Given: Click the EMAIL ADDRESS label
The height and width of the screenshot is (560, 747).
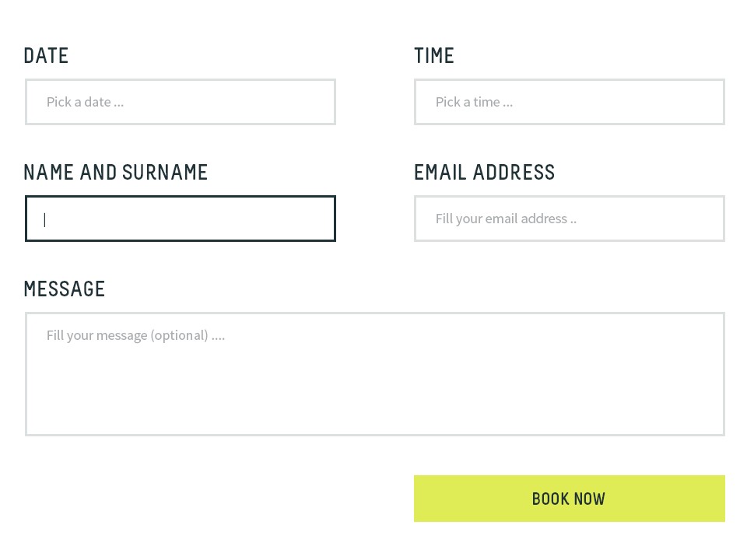Looking at the screenshot, I should pyautogui.click(x=485, y=173).
